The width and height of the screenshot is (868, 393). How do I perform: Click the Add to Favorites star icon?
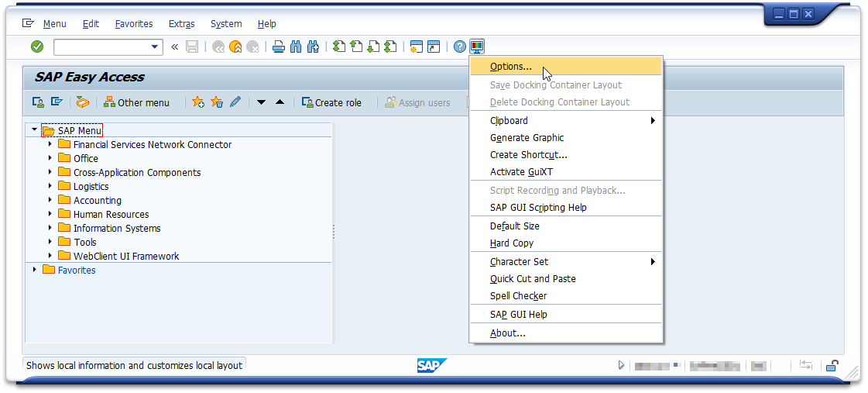[x=198, y=102]
